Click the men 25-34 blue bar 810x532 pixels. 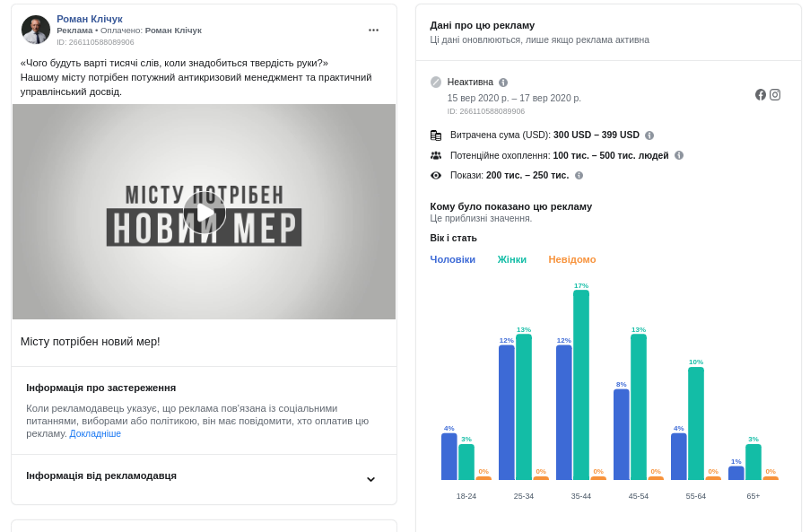pos(507,412)
